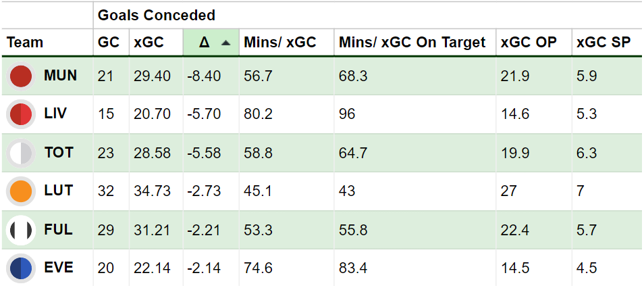This screenshot has width=644, height=290.
Task: Sort by xGC SP column header
Action: [603, 43]
